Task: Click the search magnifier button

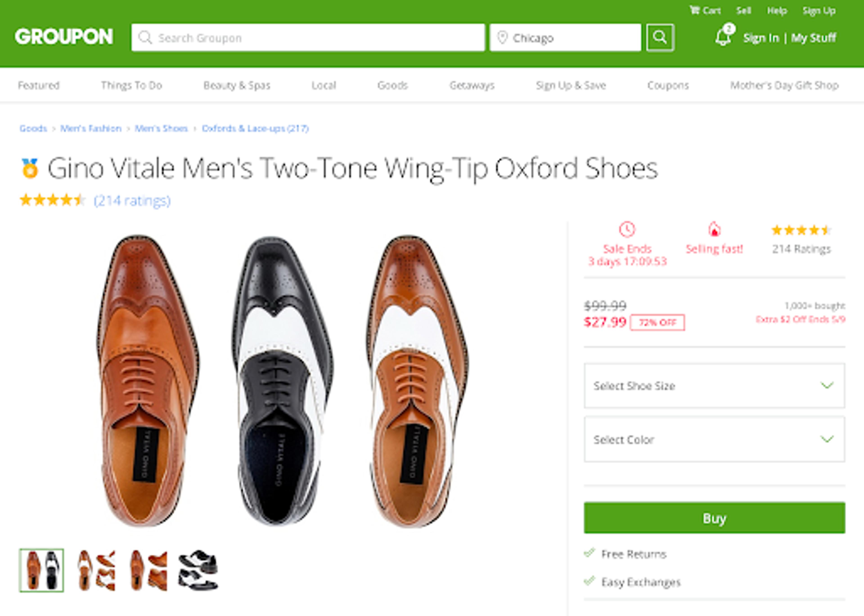Action: pyautogui.click(x=660, y=38)
